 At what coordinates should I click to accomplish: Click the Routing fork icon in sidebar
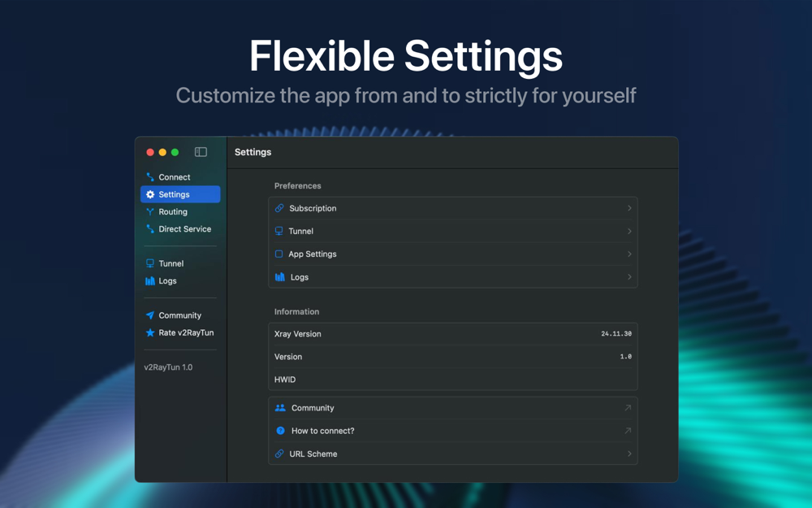click(x=150, y=211)
